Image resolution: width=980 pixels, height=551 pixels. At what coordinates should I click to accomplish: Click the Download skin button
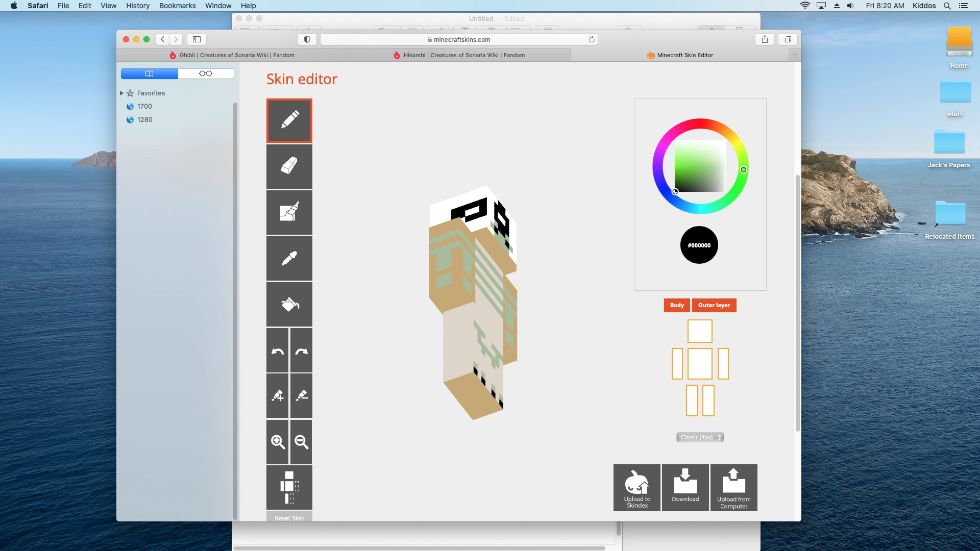[685, 487]
